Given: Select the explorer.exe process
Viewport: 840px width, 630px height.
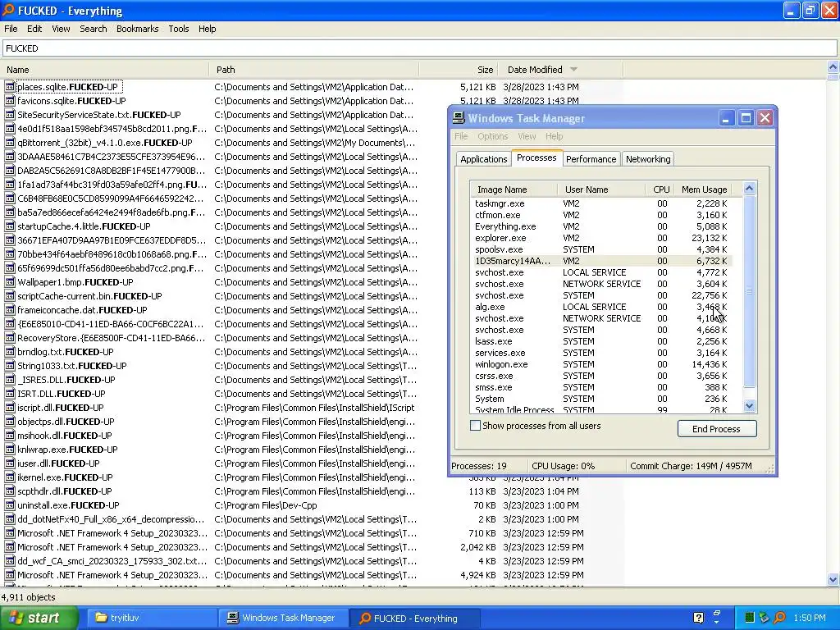Looking at the screenshot, I should (601, 238).
